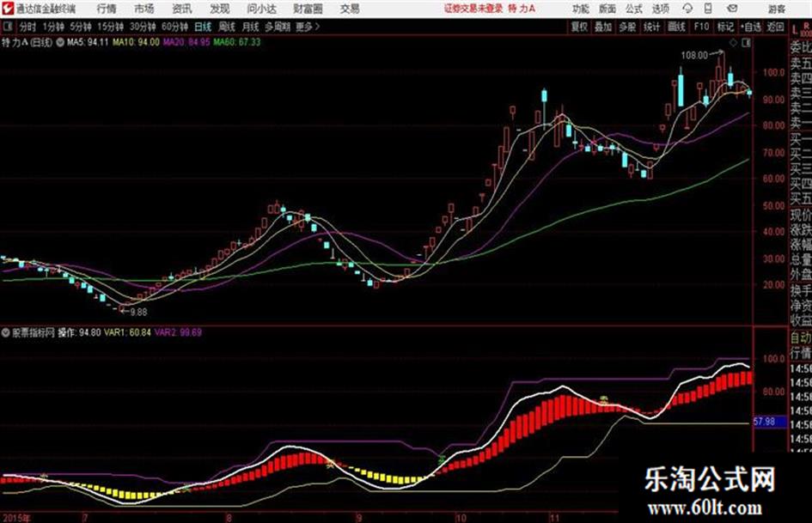812x523 pixels.
Task: Click the MA5: 94.11 value label
Action: click(x=88, y=42)
